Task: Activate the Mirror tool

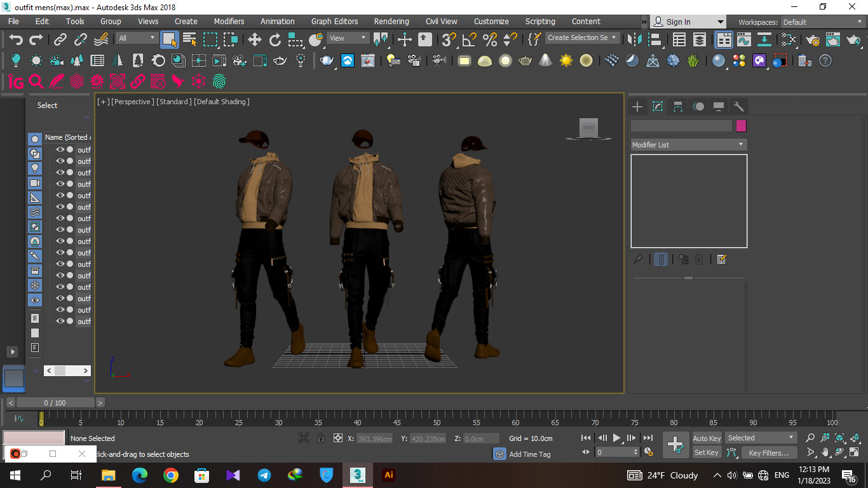Action: (x=634, y=39)
